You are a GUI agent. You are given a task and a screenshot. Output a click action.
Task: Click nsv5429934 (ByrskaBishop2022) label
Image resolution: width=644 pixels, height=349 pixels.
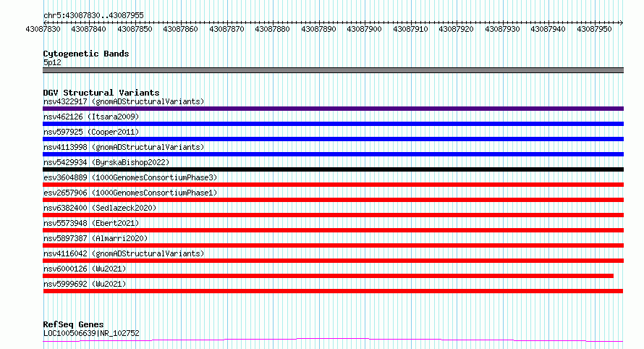tap(106, 162)
